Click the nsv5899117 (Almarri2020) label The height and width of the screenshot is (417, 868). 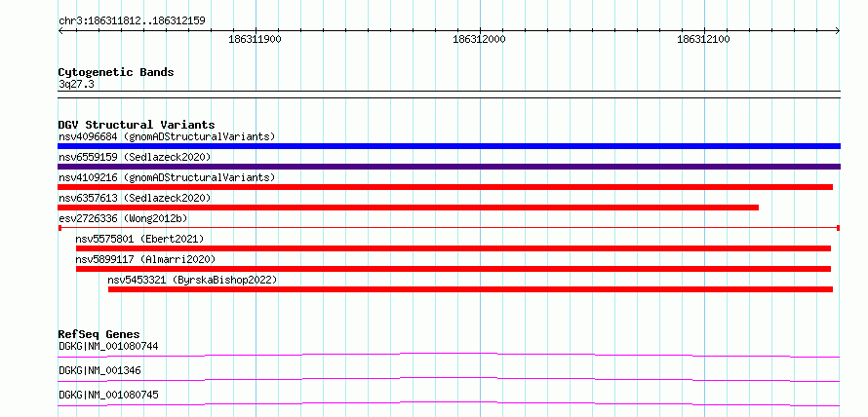[145, 259]
